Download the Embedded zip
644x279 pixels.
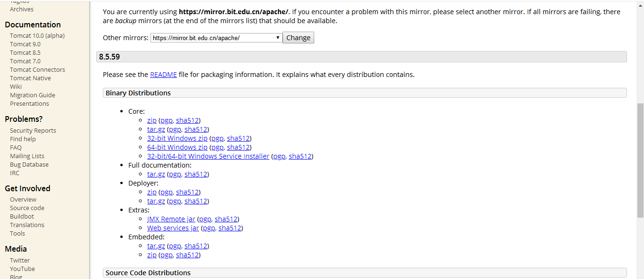click(151, 255)
